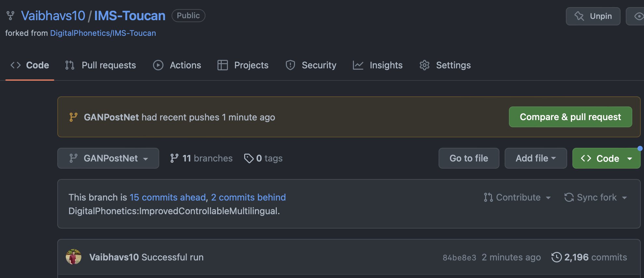Viewport: 644px width, 278px height.
Task: Click the Contribute pull request icon
Action: [488, 197]
